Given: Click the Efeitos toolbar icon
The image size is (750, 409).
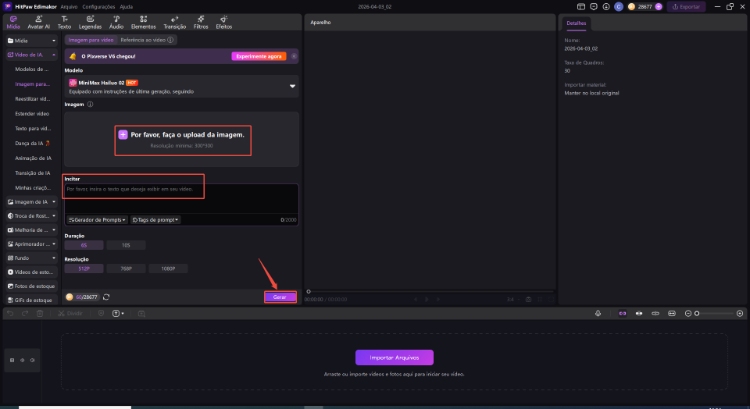Looking at the screenshot, I should 226,20.
